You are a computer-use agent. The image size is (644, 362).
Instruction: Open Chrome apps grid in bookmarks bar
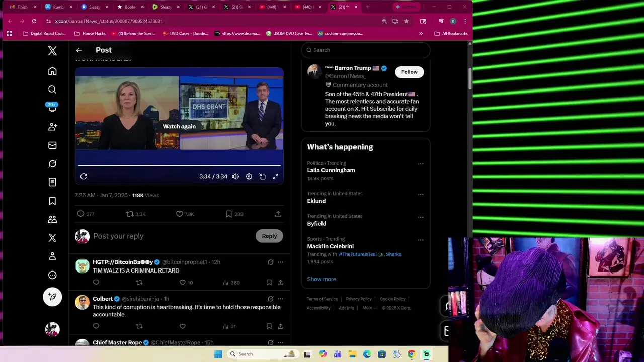[x=9, y=34]
